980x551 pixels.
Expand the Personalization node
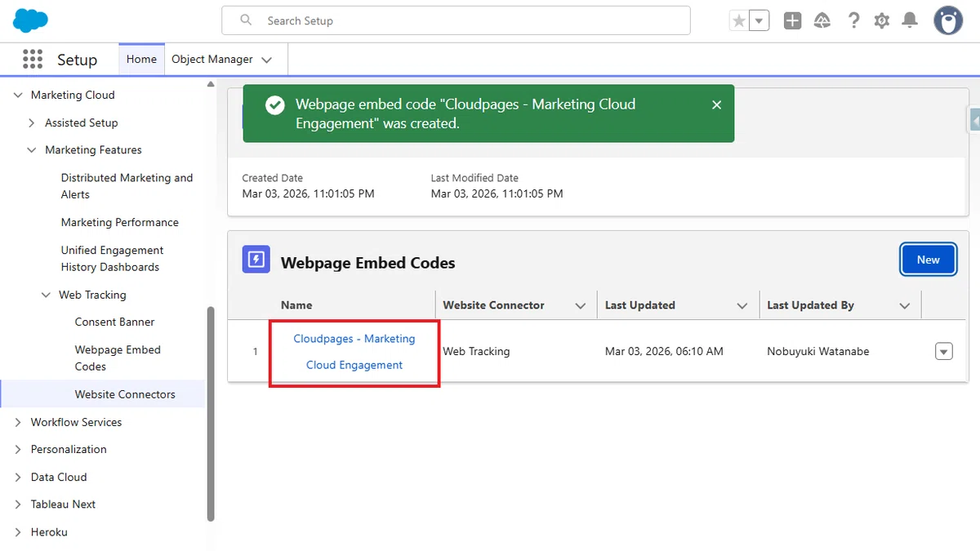[x=18, y=450]
